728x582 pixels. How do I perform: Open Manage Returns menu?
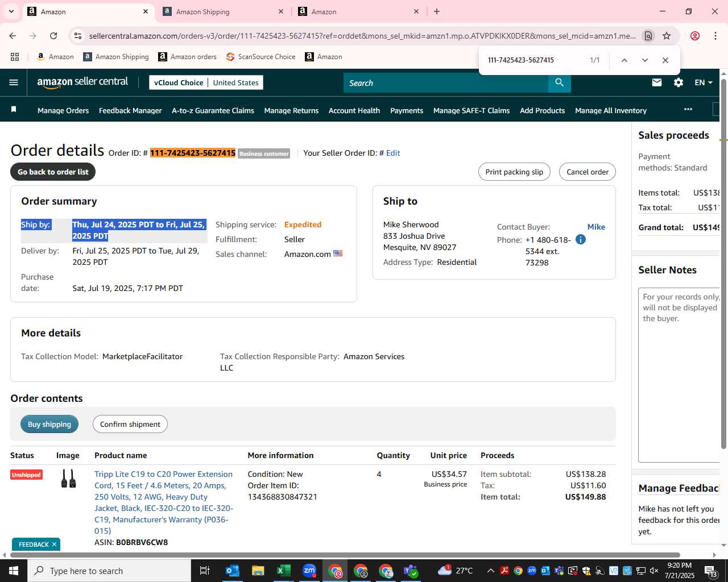291,110
